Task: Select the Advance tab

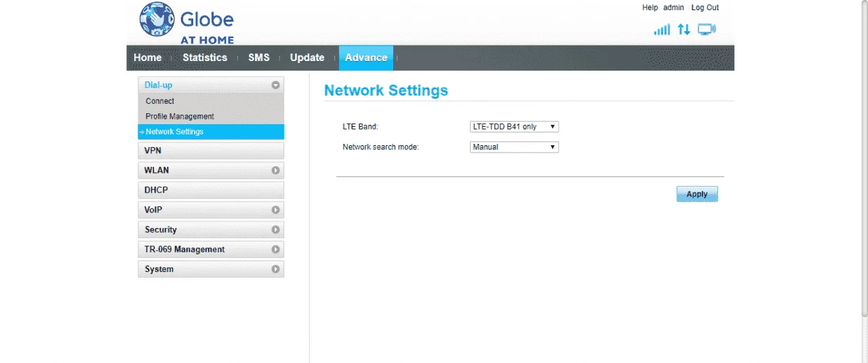Action: [366, 58]
